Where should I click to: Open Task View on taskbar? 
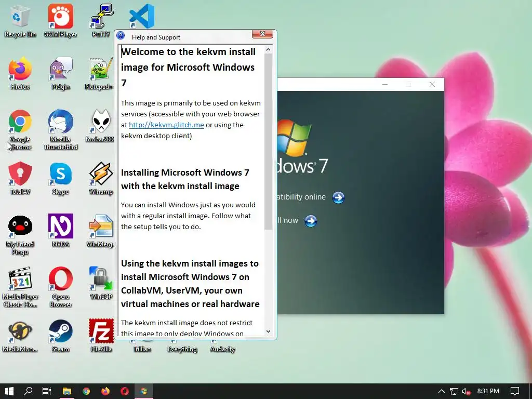47,391
